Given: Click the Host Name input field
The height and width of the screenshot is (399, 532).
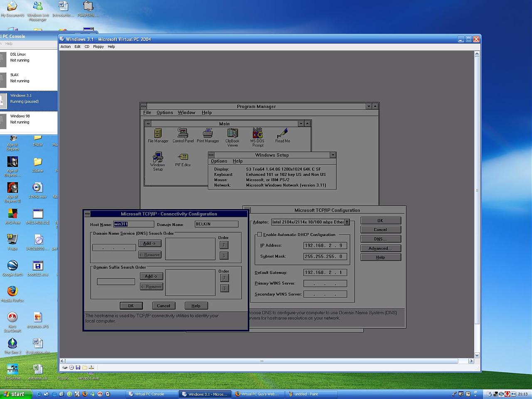Looking at the screenshot, I should tap(133, 224).
